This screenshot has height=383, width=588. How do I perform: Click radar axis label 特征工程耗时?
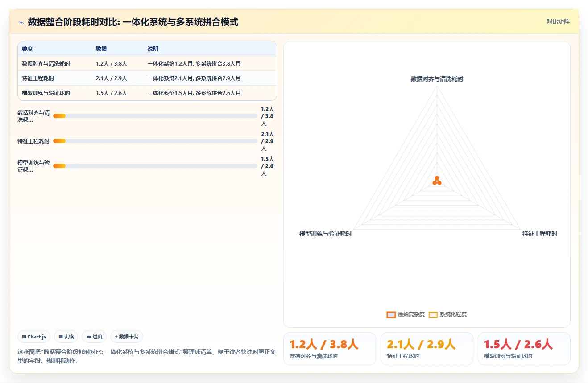pyautogui.click(x=540, y=234)
